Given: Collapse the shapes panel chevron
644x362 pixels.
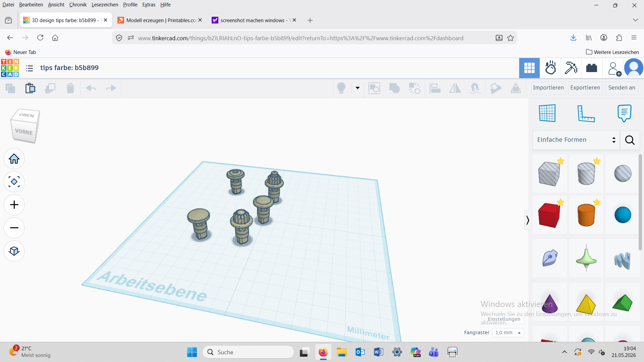Looking at the screenshot, I should click(528, 220).
